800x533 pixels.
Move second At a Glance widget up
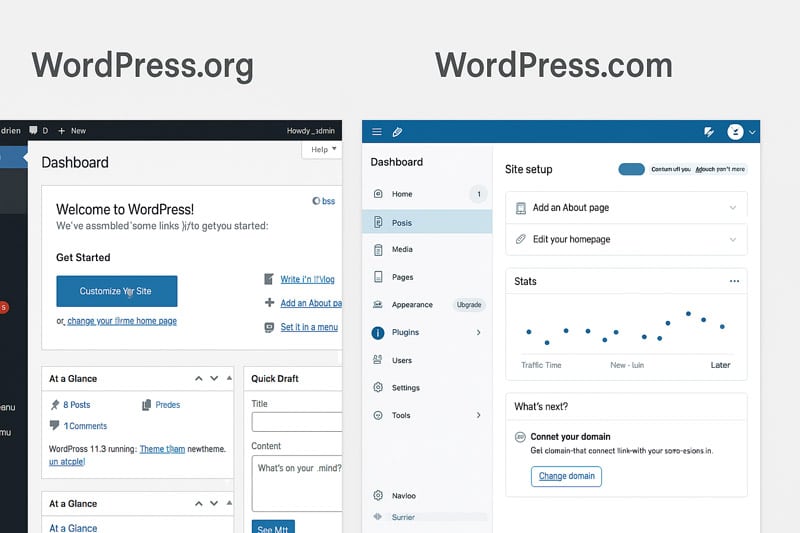pos(198,503)
